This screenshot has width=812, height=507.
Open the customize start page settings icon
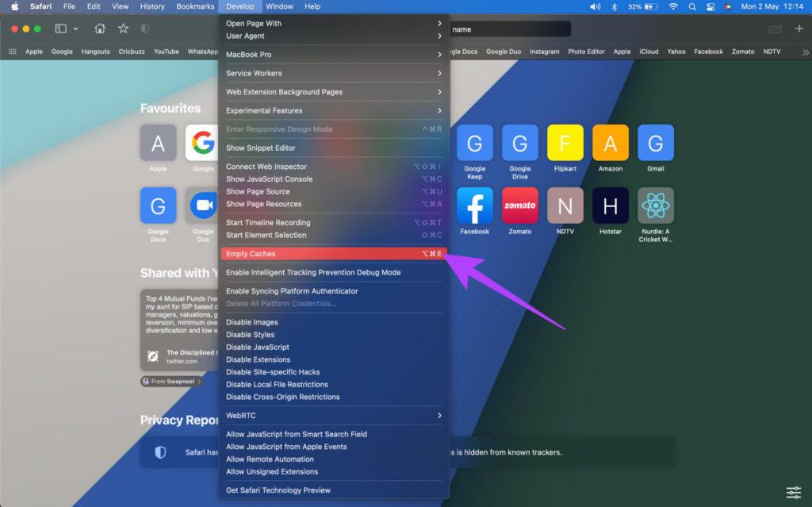coord(793,492)
